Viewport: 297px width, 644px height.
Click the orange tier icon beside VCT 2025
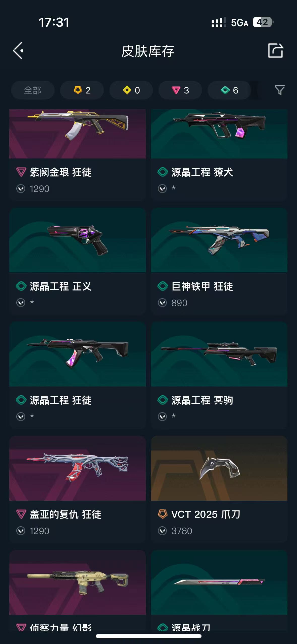pos(162,514)
